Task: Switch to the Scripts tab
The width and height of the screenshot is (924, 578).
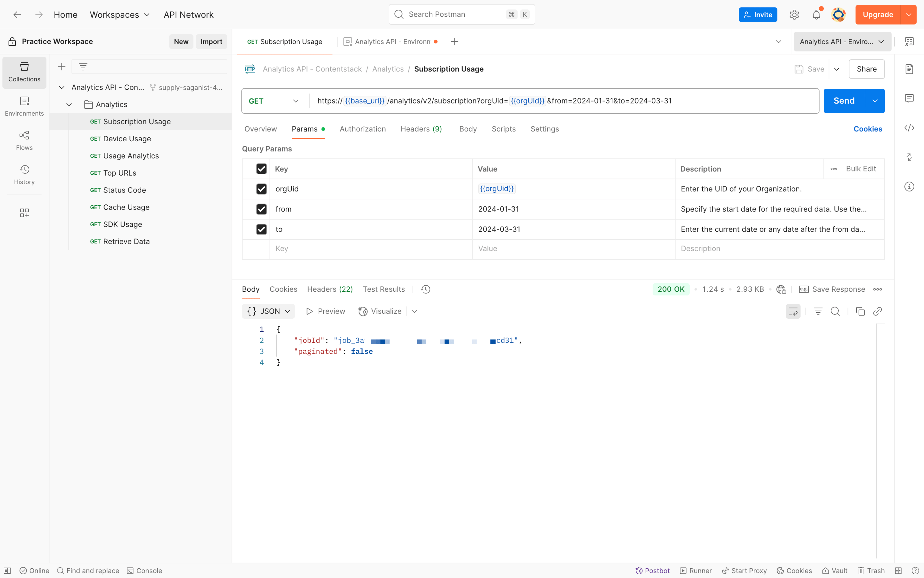Action: pos(504,129)
